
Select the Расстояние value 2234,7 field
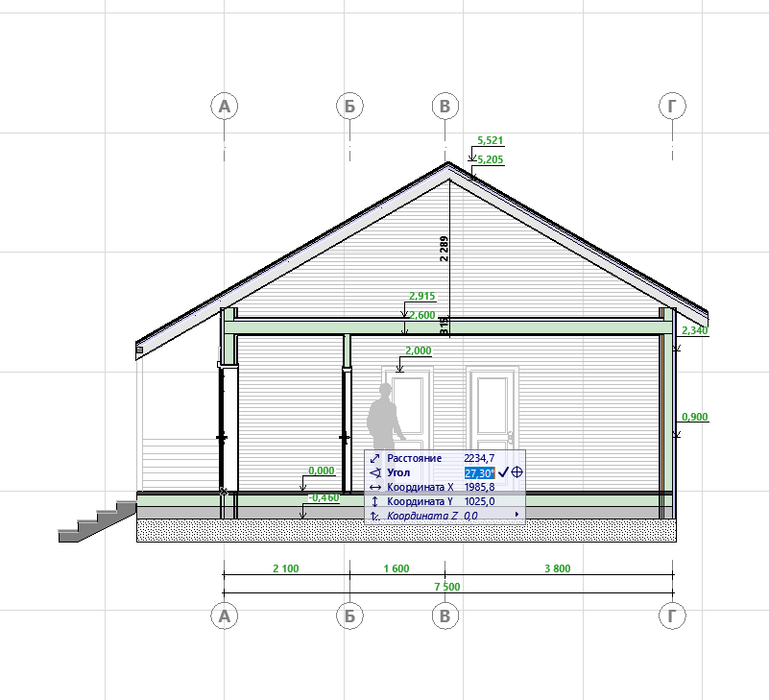pyautogui.click(x=478, y=459)
